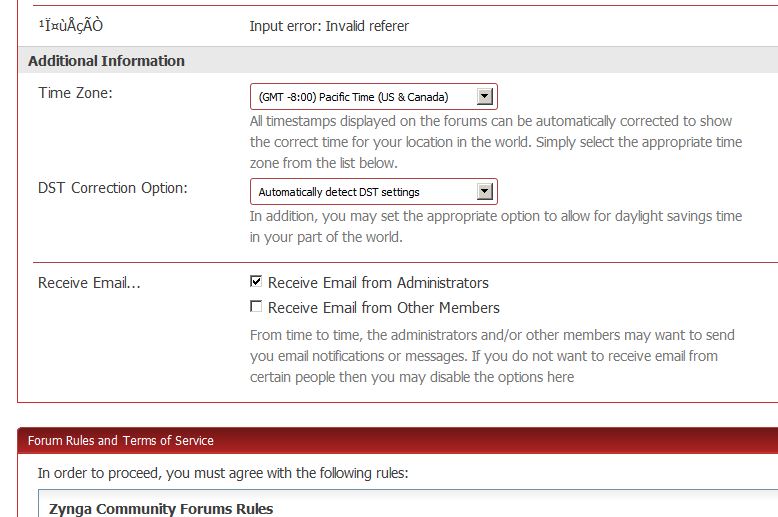Open the DST Correction Option dropdown arrow

[x=484, y=192]
